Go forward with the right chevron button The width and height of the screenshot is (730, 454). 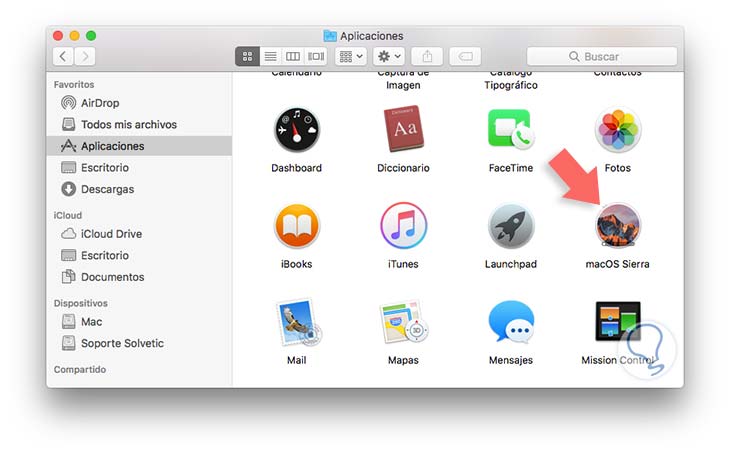pyautogui.click(x=85, y=56)
